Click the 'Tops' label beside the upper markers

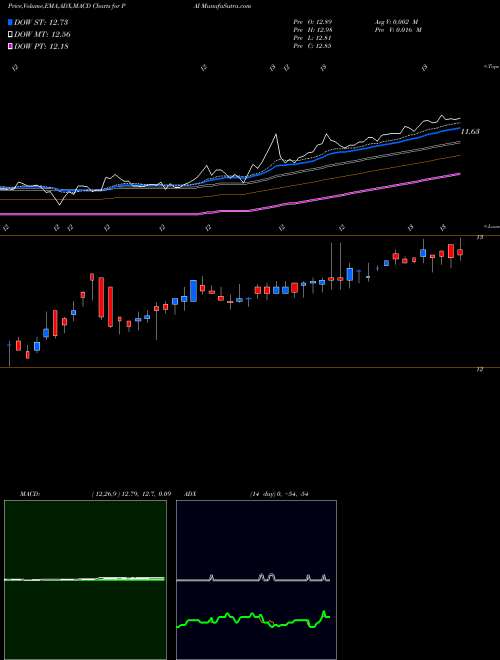click(x=492, y=67)
